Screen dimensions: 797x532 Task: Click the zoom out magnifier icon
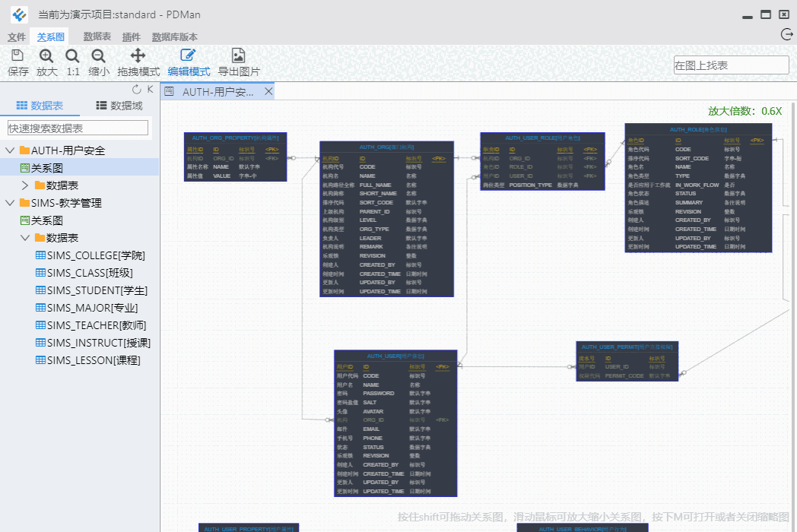click(98, 56)
